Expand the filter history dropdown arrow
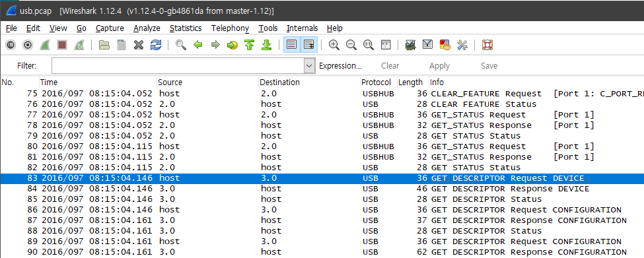This screenshot has height=258, width=644. pyautogui.click(x=309, y=65)
